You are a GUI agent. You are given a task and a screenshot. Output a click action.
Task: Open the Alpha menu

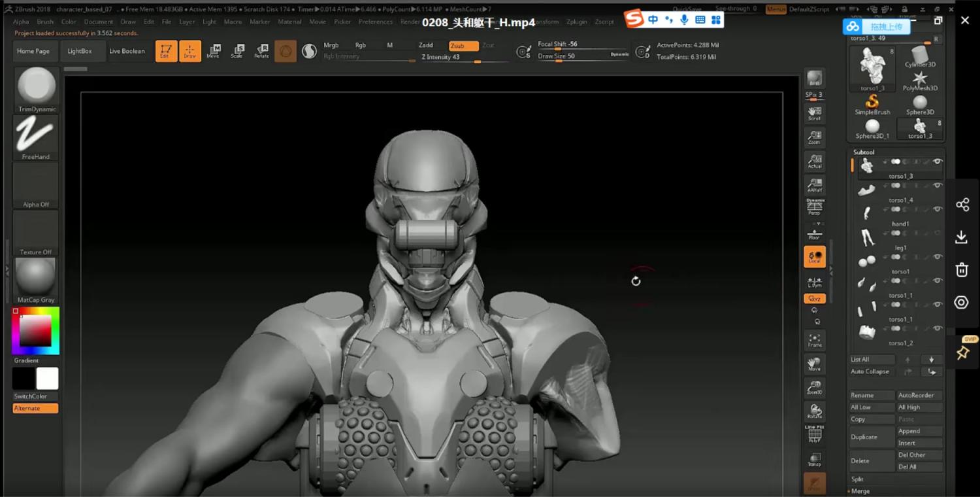pyautogui.click(x=21, y=22)
